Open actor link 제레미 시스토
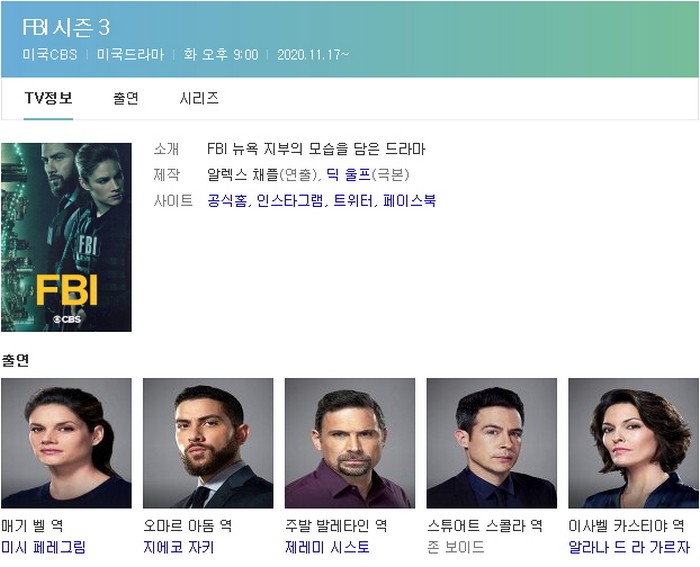This screenshot has width=700, height=567. [327, 547]
